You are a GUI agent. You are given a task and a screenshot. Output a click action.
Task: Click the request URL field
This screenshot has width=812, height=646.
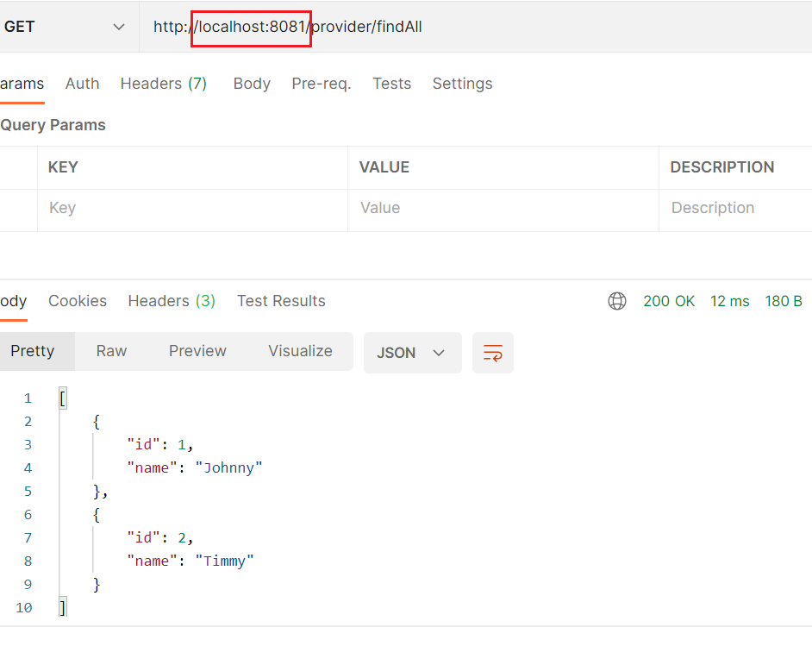(476, 27)
